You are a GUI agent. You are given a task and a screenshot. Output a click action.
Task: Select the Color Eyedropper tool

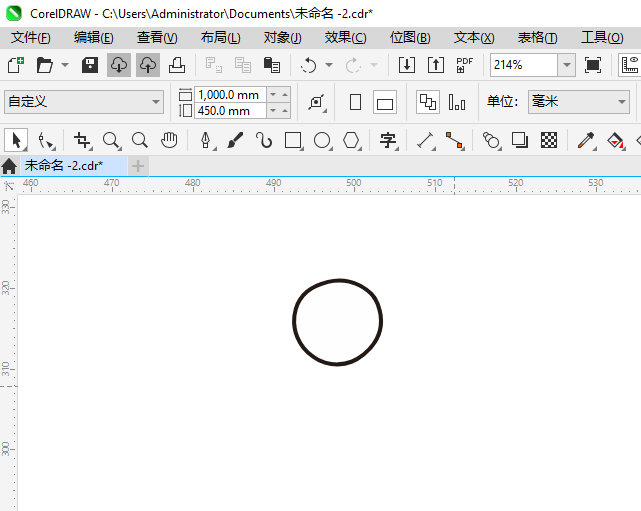[x=586, y=140]
